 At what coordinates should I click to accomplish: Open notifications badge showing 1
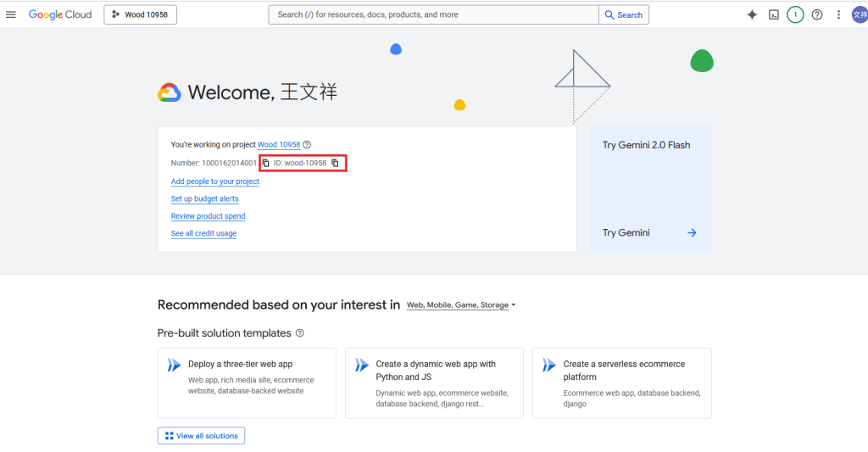(795, 15)
